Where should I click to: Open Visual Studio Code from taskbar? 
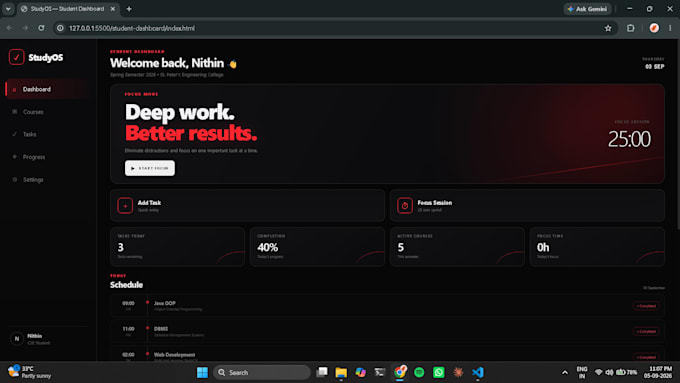point(477,373)
